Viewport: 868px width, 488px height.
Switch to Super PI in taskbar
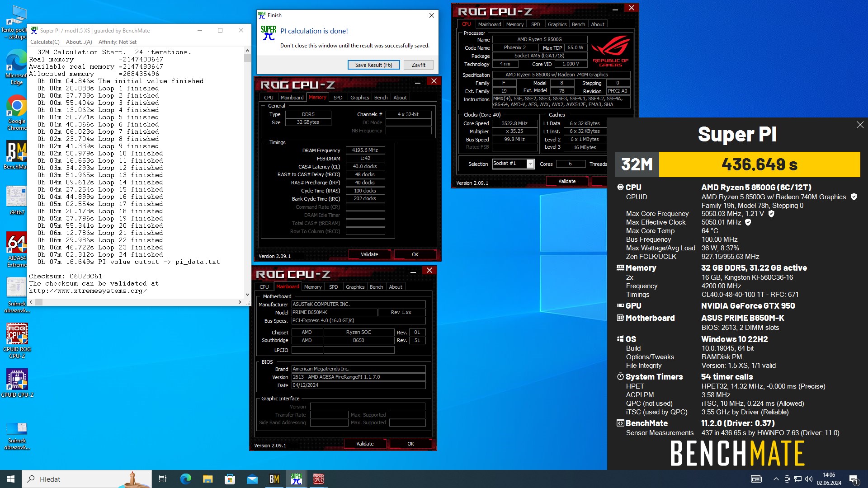pos(296,479)
